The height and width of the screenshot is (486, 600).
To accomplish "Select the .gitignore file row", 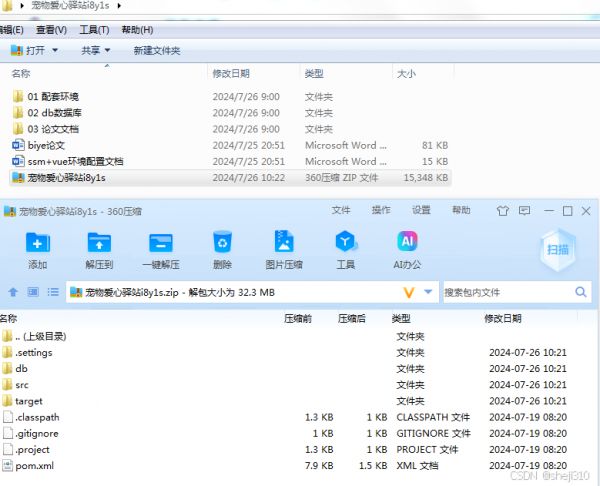I will pyautogui.click(x=285, y=434).
